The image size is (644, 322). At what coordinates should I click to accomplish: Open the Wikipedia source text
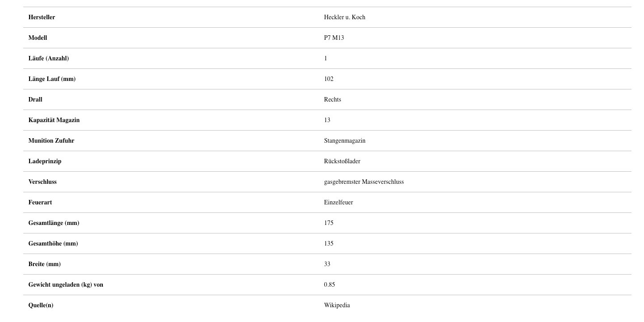point(337,305)
